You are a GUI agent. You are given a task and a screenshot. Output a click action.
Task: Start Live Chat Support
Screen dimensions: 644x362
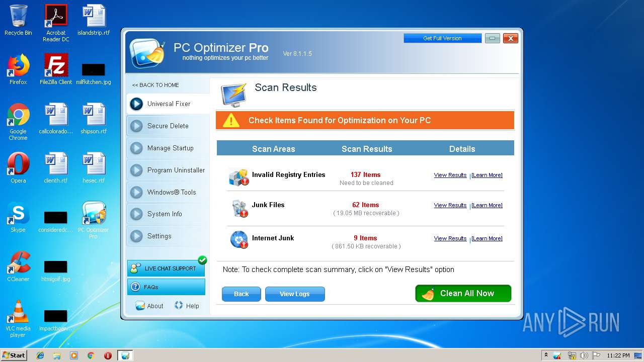click(x=166, y=268)
